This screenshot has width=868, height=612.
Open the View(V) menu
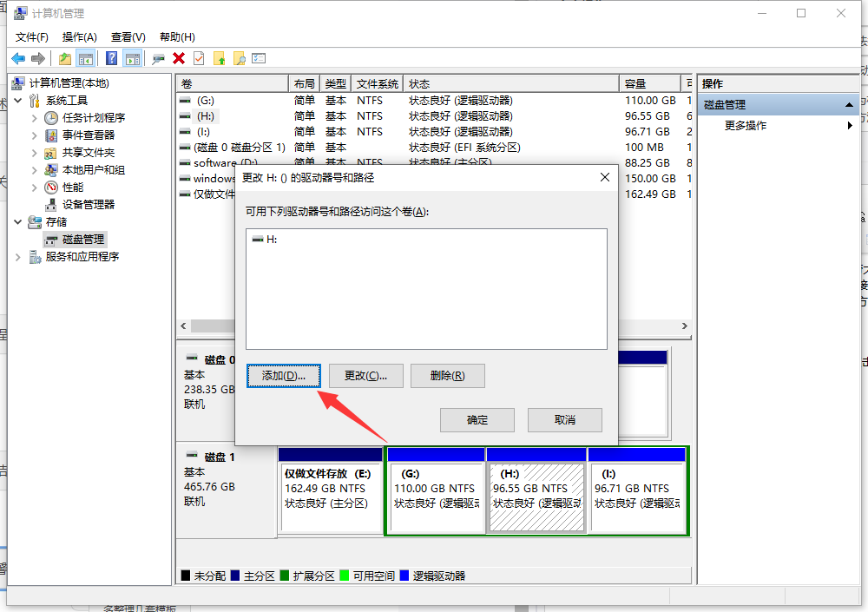coord(128,37)
